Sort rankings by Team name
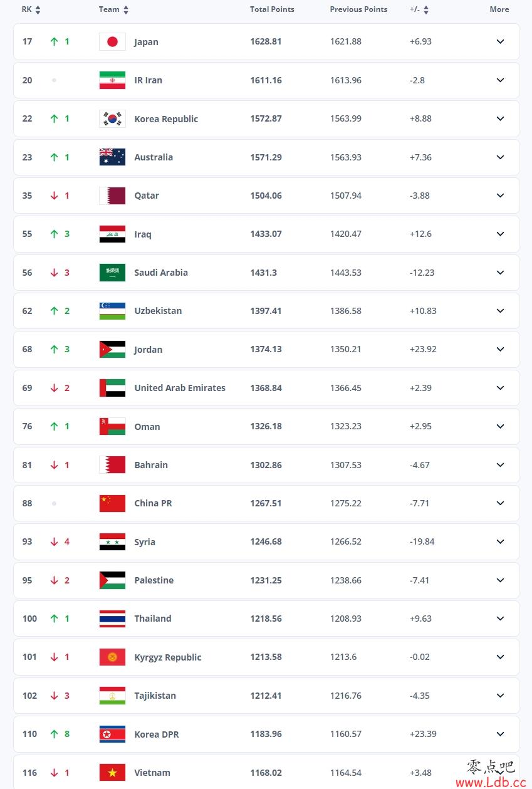This screenshot has height=789, width=532. pos(125,9)
